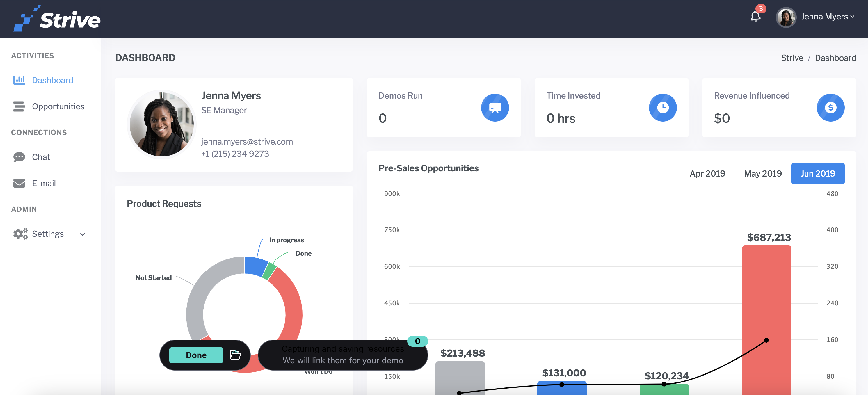
Task: Click the teal 0 counter badge
Action: click(417, 341)
